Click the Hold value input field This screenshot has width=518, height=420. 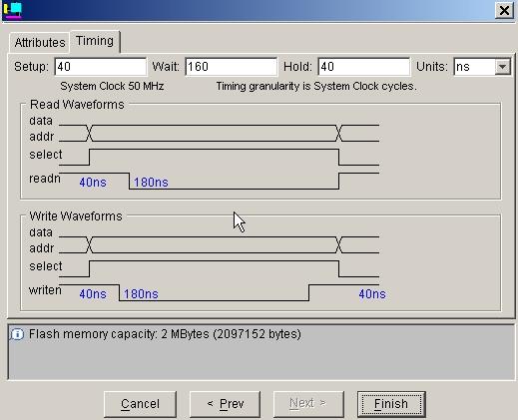pyautogui.click(x=363, y=67)
